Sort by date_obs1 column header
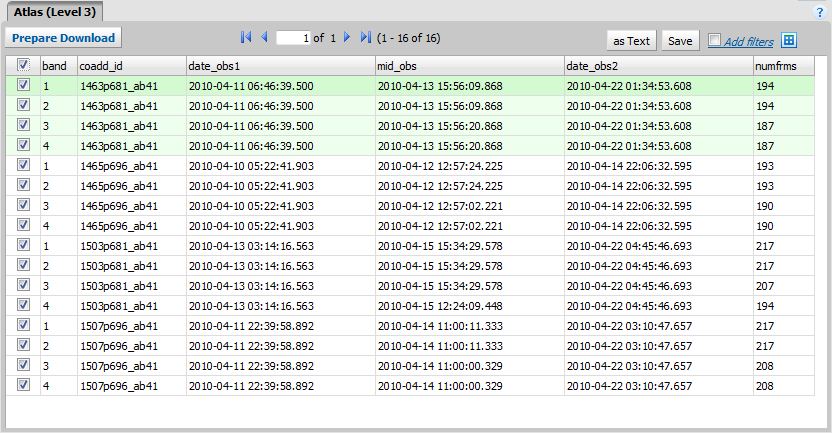The height and width of the screenshot is (433, 832). click(281, 66)
